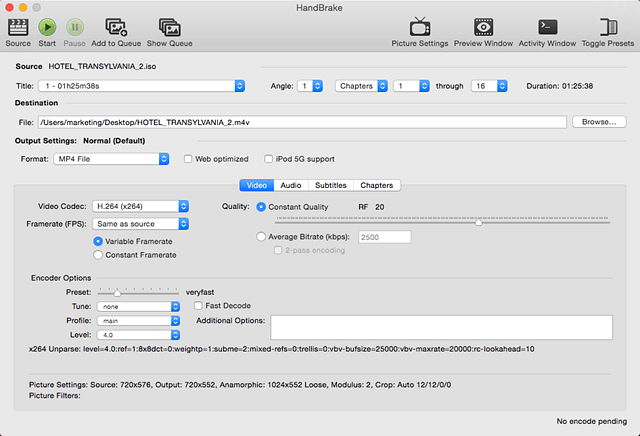
Task: Click the Browse... button
Action: coord(599,122)
